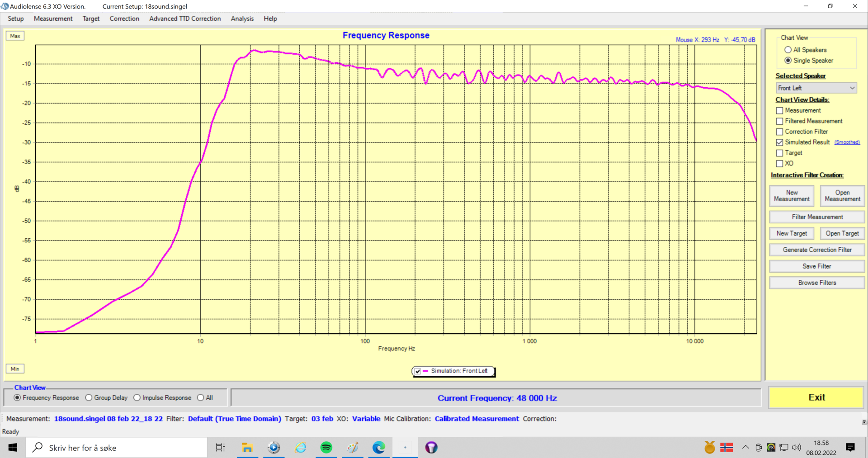Open the purple round app taskbar icon
Viewport: 868px width, 458px height.
click(x=431, y=448)
